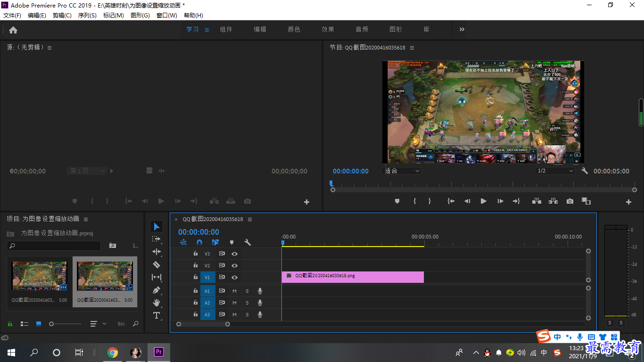The image size is (644, 362).
Task: Add marker in program monitor
Action: (397, 201)
